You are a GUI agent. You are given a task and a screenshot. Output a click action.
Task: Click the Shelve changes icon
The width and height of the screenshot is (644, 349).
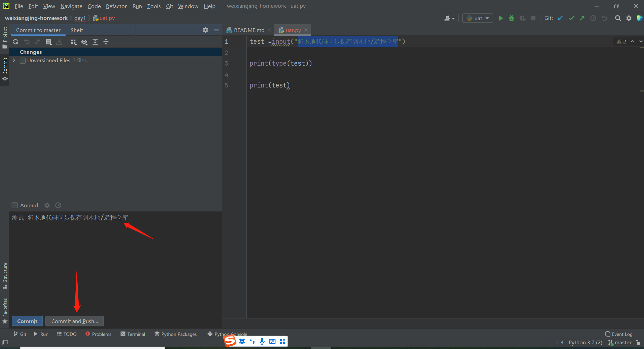click(x=59, y=42)
